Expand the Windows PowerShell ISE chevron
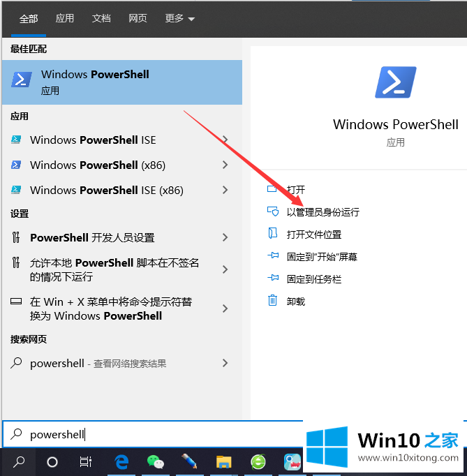This screenshot has height=476, width=467. click(225, 140)
